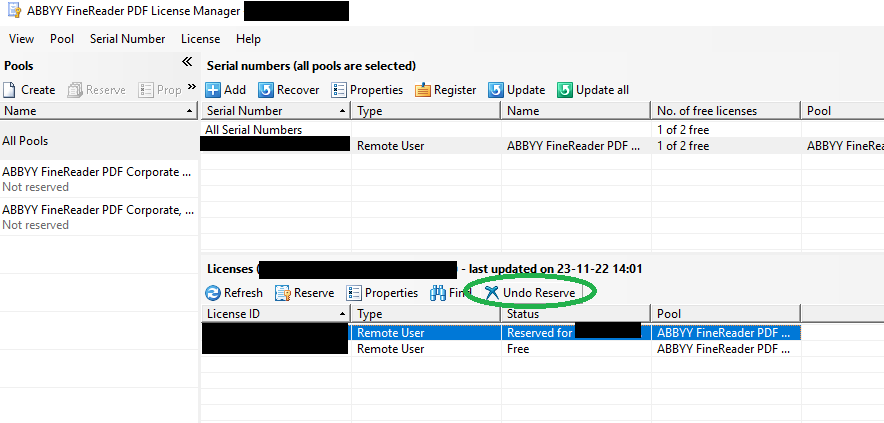Screen dimensions: 884x423
Task: Select ABBYY FineReader PDF Corporate, ... pool
Action: pyautogui.click(x=99, y=217)
